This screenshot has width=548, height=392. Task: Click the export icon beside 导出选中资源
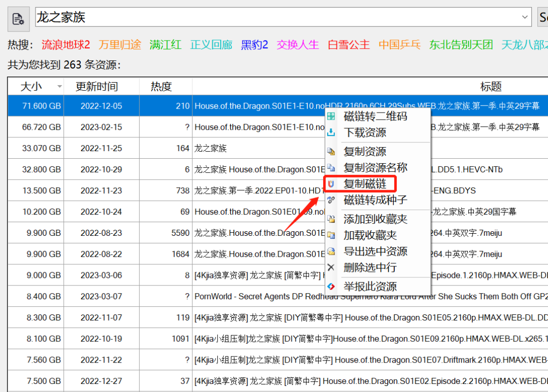pos(331,251)
